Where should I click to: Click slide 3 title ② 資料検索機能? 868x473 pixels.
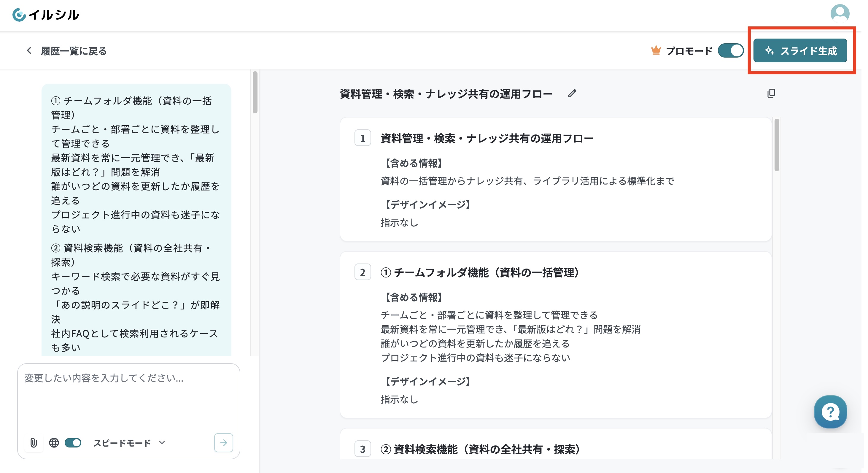[480, 449]
